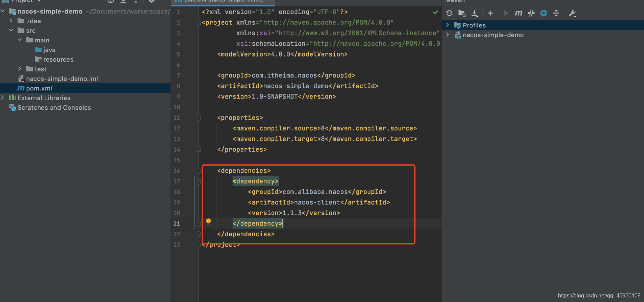The height and width of the screenshot is (302, 644).
Task: Click the java folder icon
Action: 38,50
